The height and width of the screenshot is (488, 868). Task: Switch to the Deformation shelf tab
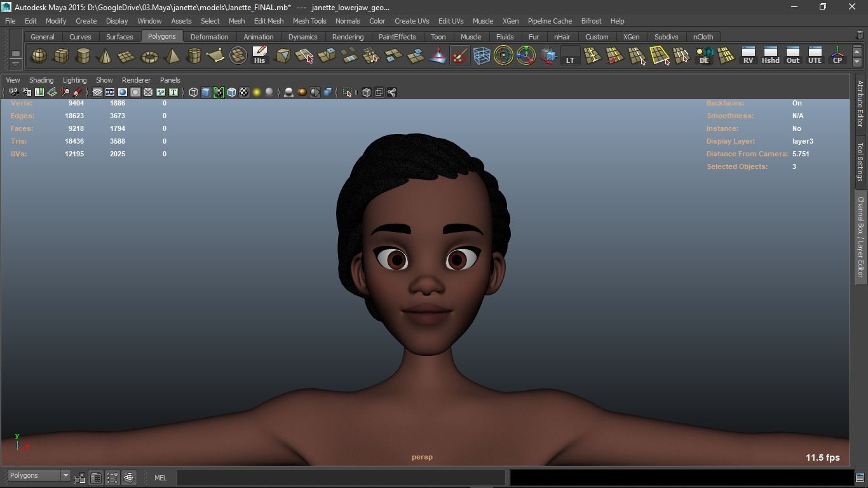[209, 37]
